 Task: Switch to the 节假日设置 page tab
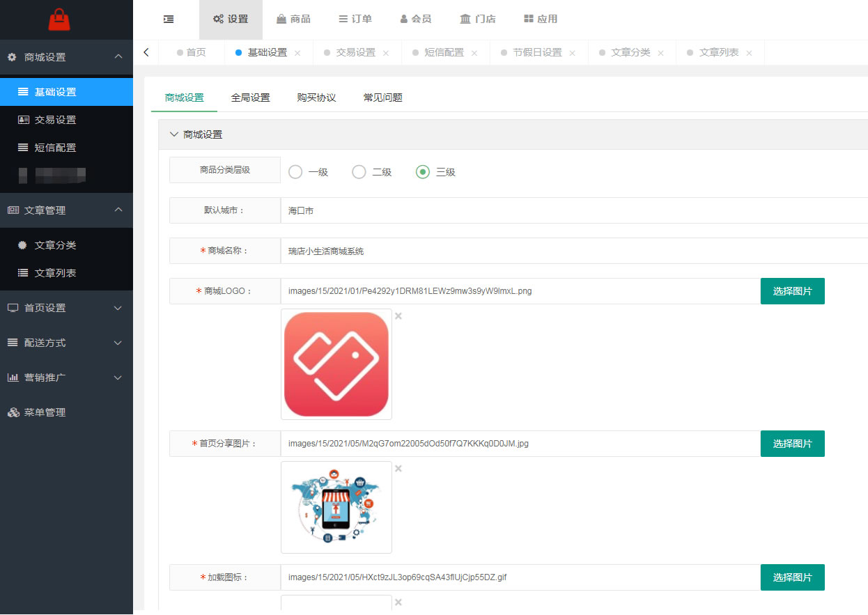click(x=537, y=52)
